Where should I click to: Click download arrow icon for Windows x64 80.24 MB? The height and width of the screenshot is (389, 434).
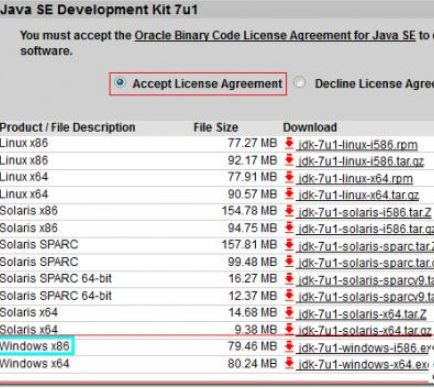tap(289, 363)
